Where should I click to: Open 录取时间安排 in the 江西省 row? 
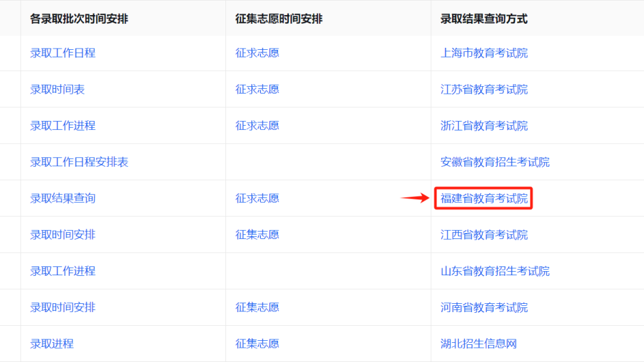[x=62, y=235]
